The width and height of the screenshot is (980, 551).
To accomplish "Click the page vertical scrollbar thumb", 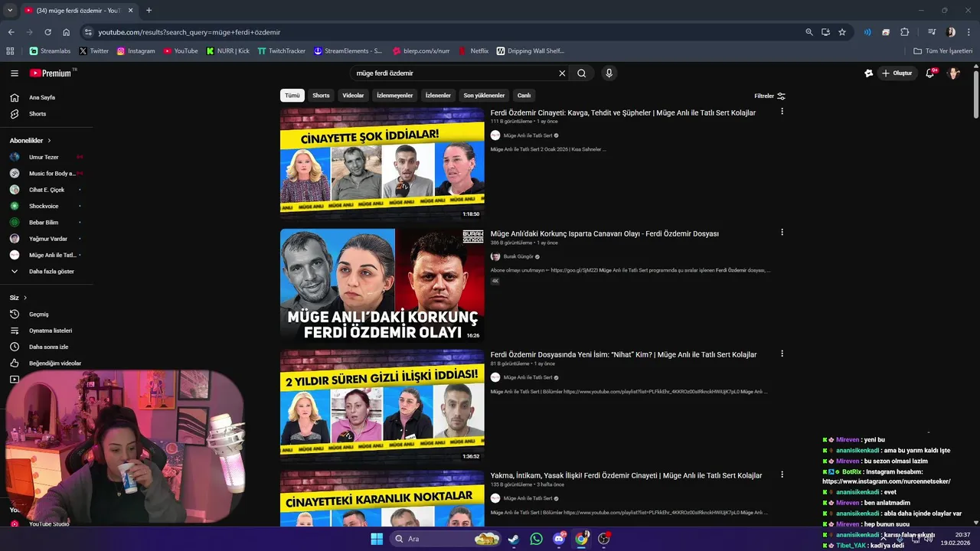I will 975,93.
